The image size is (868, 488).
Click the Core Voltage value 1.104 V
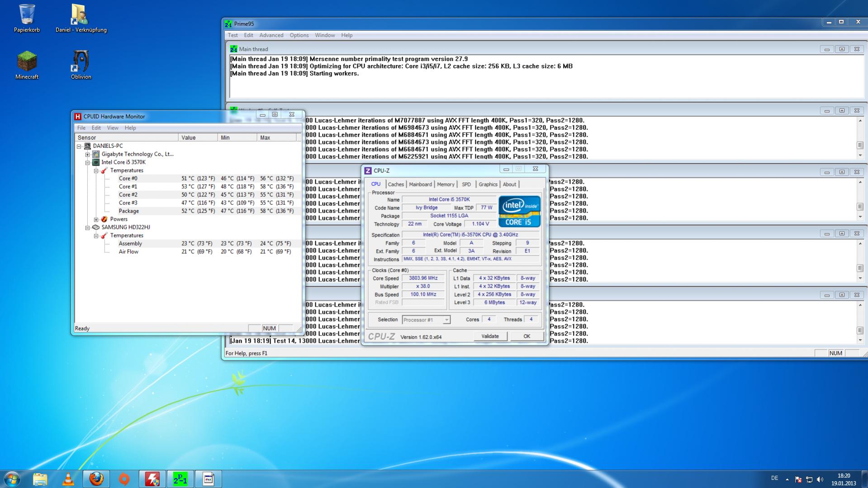(x=480, y=224)
